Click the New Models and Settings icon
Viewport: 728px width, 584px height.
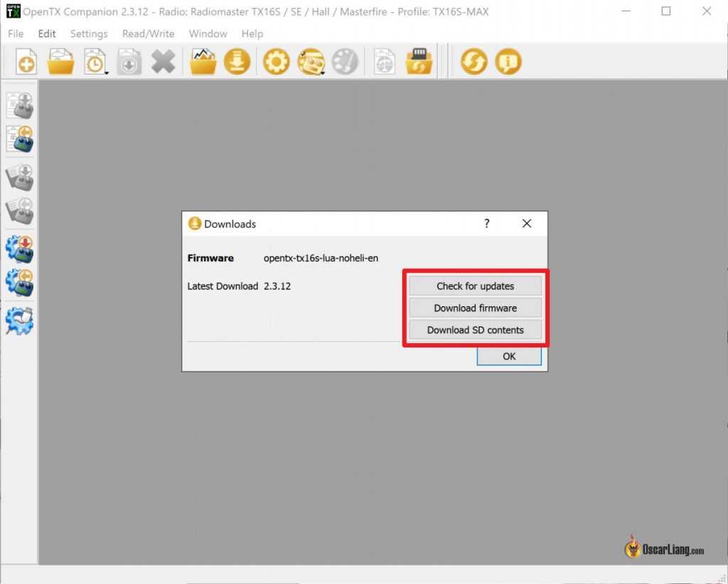[x=26, y=62]
